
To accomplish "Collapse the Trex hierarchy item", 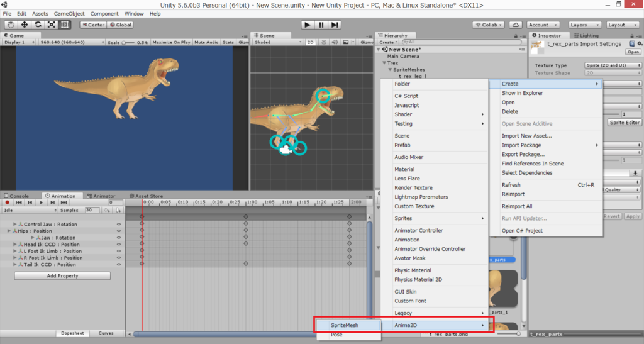I will [x=384, y=64].
